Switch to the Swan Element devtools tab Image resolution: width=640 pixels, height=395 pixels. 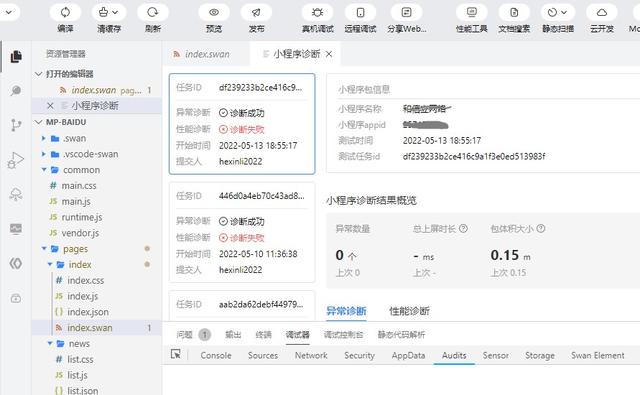click(x=598, y=355)
